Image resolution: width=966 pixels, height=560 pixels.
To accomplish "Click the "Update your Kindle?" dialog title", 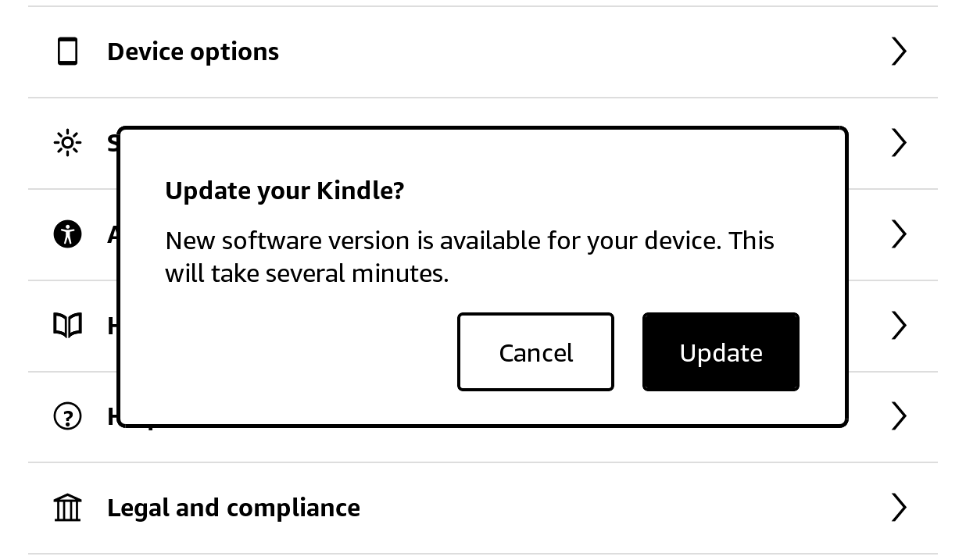I will [284, 191].
